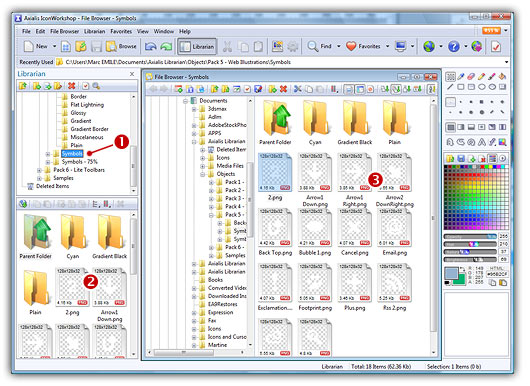This screenshot has height=386, width=530.
Task: Click the search magnifier icon in Librarian toolbar
Action: click(96, 86)
